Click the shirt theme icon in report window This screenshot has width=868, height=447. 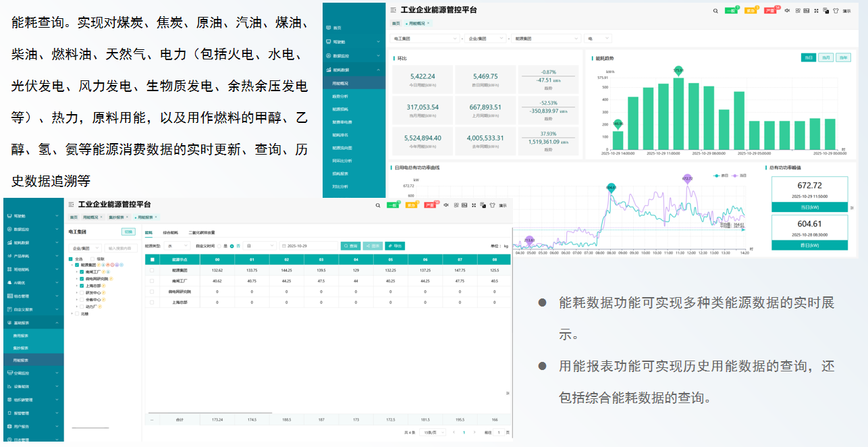[x=492, y=205]
